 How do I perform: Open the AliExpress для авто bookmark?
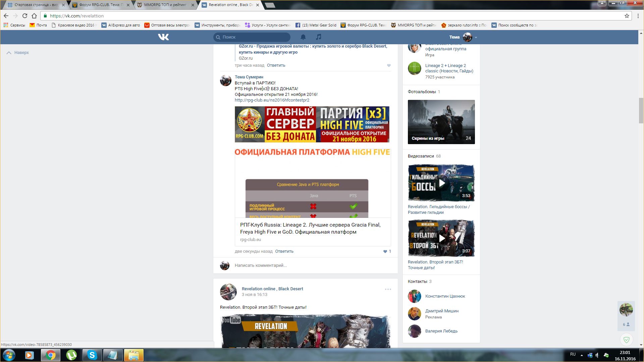pos(121,25)
